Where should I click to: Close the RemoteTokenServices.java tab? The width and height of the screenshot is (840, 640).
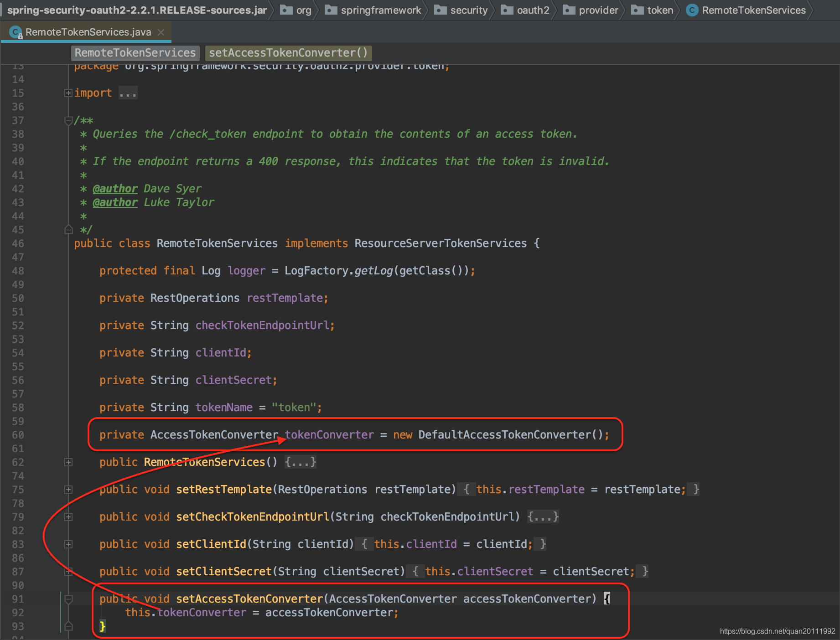161,32
